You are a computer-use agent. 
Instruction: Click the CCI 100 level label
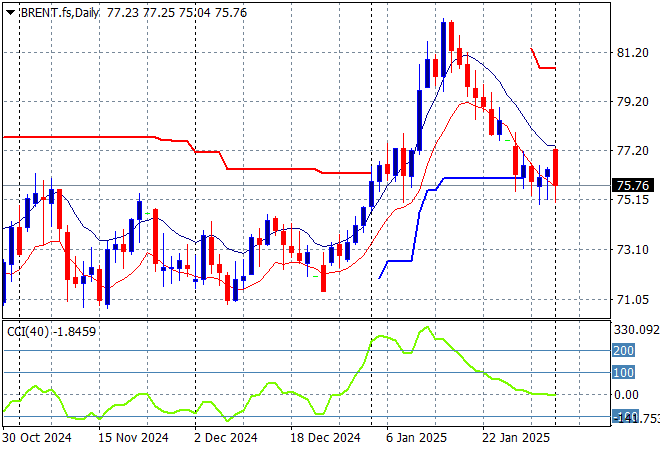coord(623,373)
